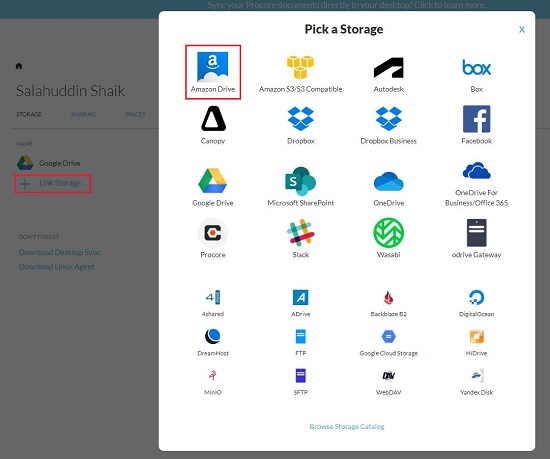Select Google Drive in the Pick a Storage dialog

213,181
